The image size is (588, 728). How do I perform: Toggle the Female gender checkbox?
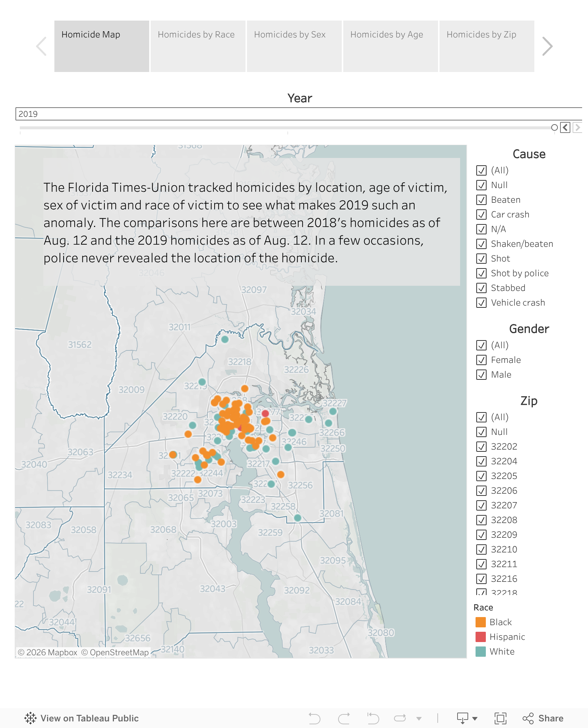coord(481,360)
